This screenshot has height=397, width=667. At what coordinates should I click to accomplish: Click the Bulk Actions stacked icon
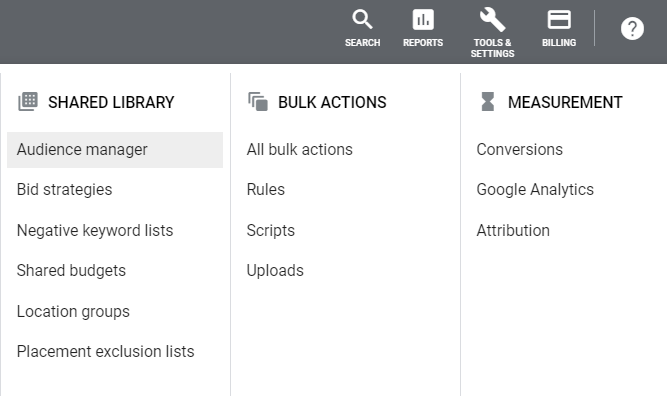(258, 102)
